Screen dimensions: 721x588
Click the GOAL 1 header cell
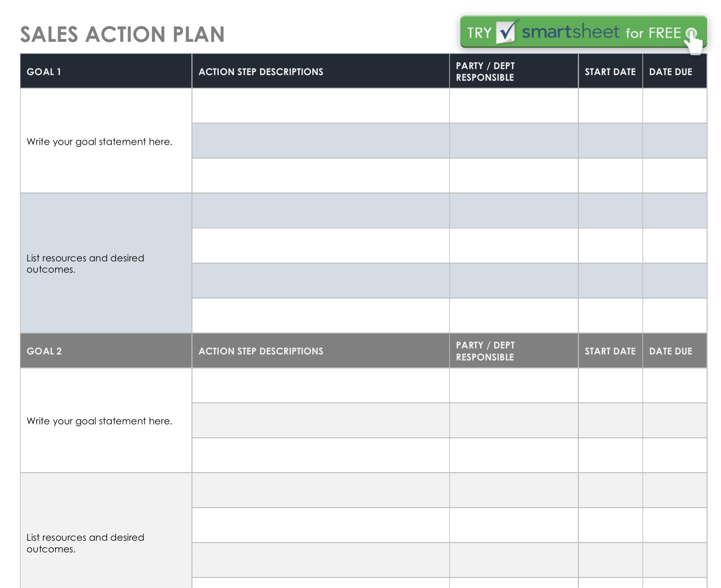pyautogui.click(x=106, y=71)
